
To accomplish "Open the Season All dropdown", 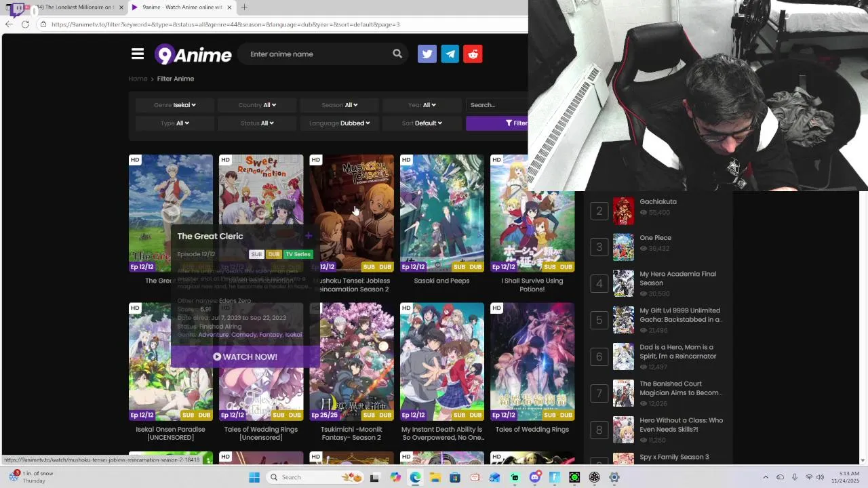I will (x=339, y=105).
